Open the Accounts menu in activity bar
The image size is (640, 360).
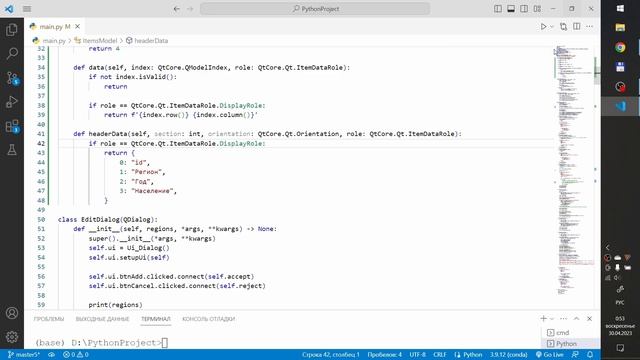tap(12, 313)
